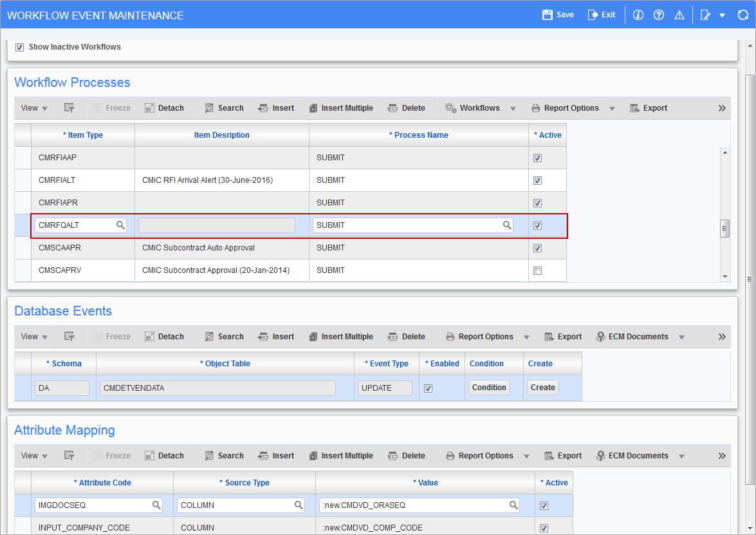This screenshot has height=535, width=756.
Task: Sort by Object Table column header
Action: pyautogui.click(x=225, y=364)
